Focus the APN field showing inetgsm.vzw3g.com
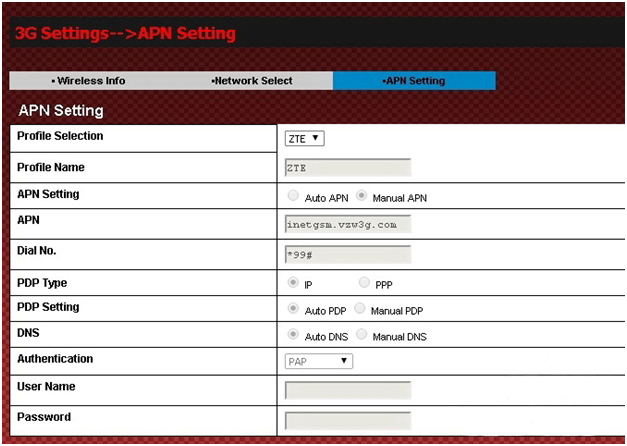 coord(347,224)
